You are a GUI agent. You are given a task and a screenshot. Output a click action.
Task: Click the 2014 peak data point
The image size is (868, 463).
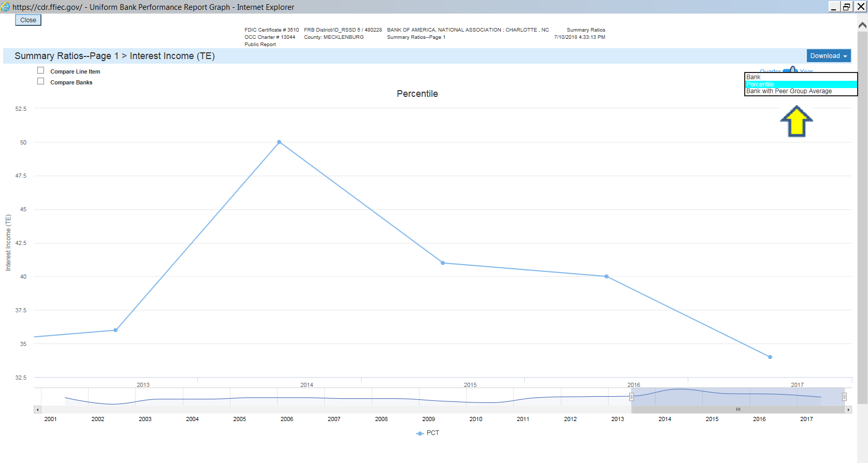click(279, 142)
